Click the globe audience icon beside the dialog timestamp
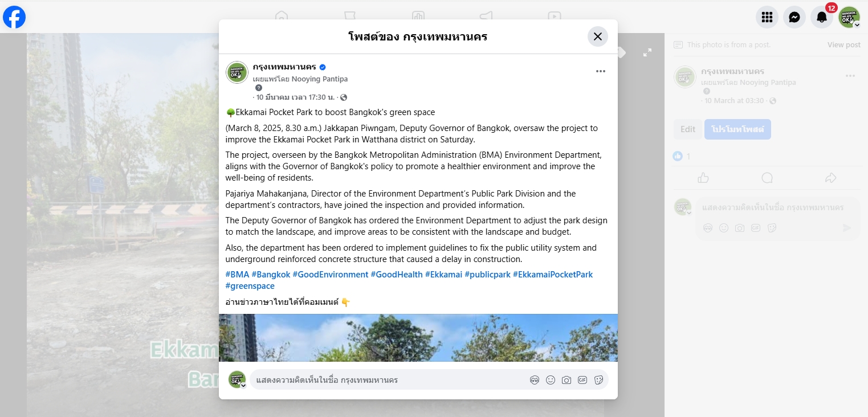This screenshot has width=868, height=417. click(344, 97)
